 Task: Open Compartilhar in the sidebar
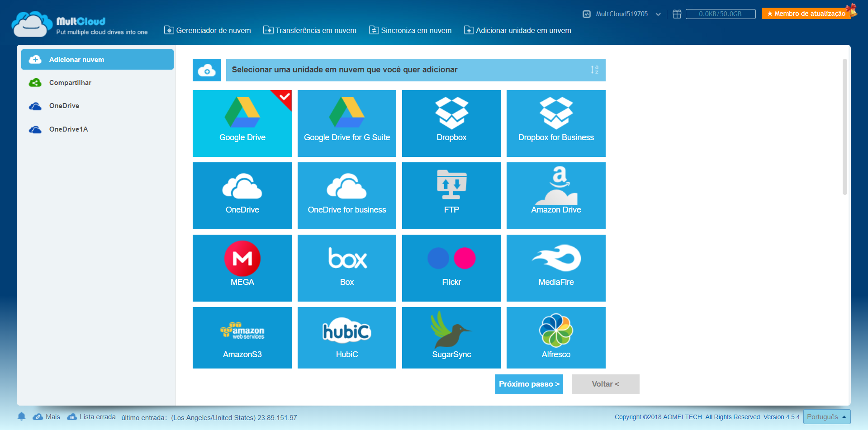point(97,83)
